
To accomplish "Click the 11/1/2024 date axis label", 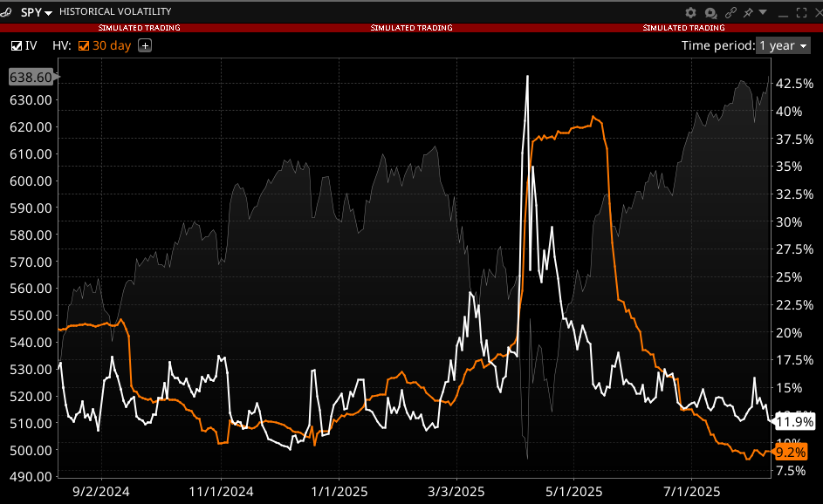I will (221, 492).
